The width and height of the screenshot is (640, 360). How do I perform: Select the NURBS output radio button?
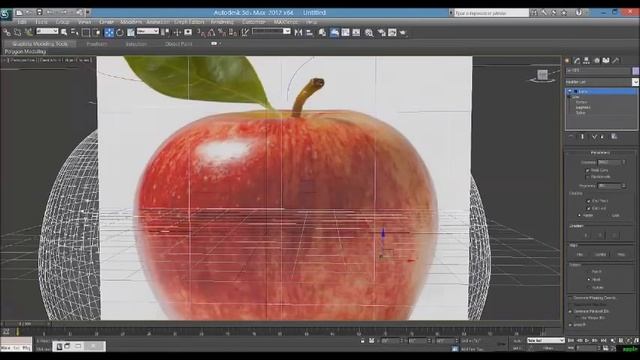[589, 287]
